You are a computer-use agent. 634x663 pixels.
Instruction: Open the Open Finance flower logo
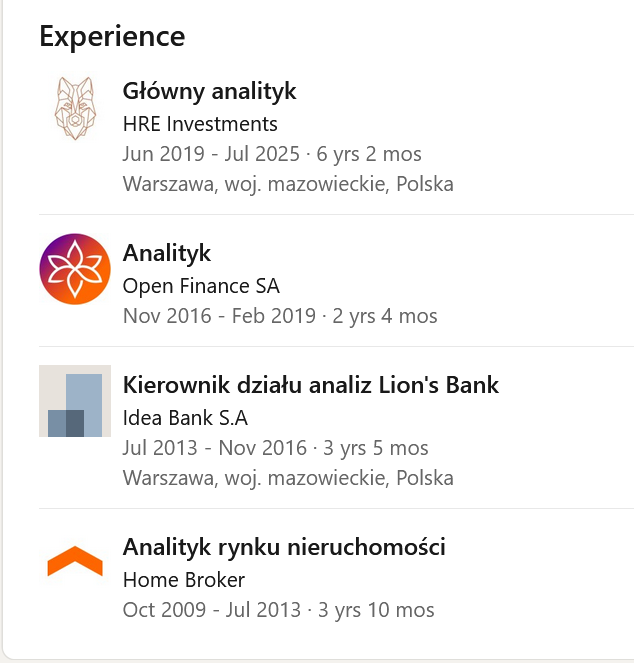pyautogui.click(x=75, y=269)
